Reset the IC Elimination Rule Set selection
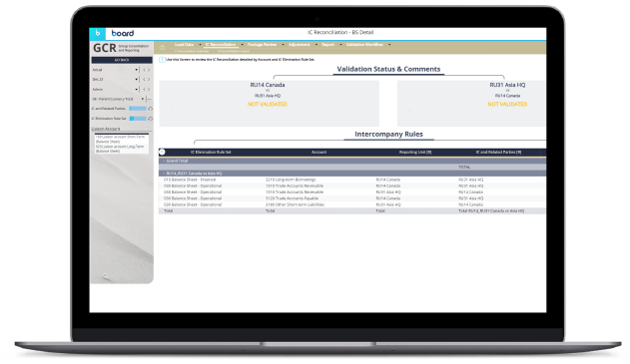Screen dimensions: 630x364 coord(151,119)
